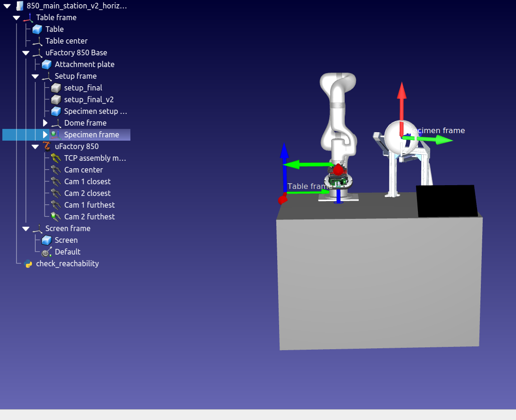This screenshot has height=420, width=516.
Task: Collapse the Setup frame node
Action: tap(35, 76)
